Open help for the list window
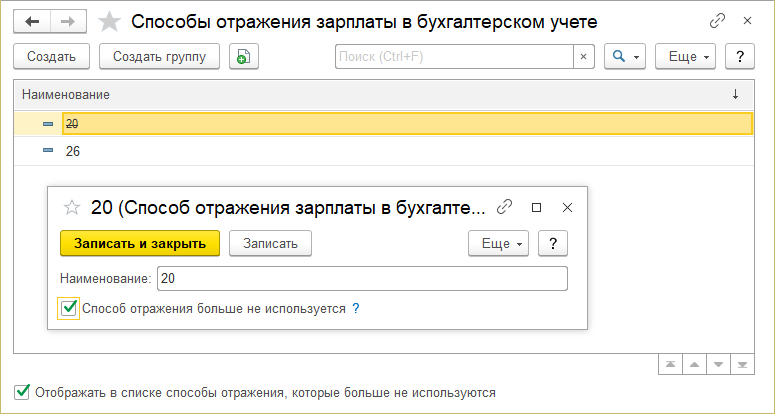The image size is (775, 414). [739, 57]
